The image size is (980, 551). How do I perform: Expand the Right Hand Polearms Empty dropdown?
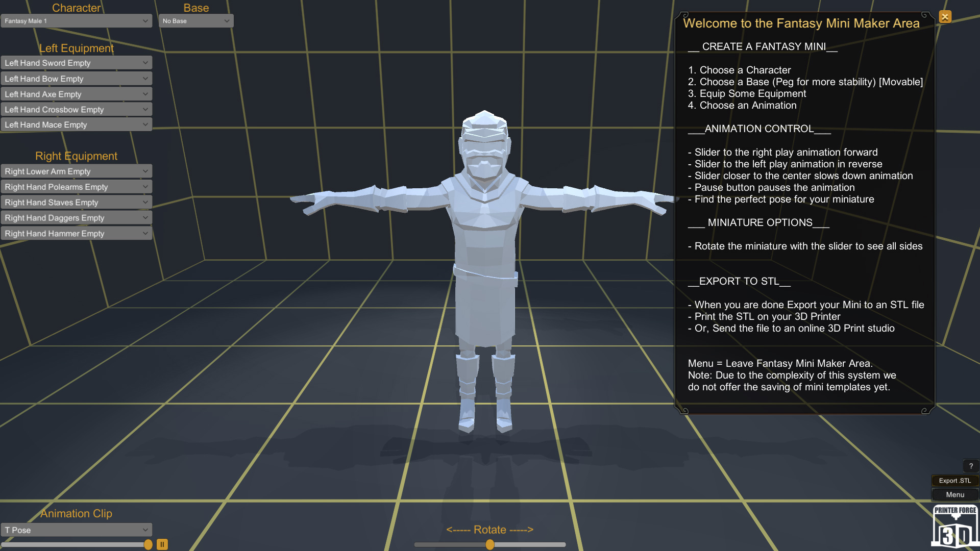77,186
